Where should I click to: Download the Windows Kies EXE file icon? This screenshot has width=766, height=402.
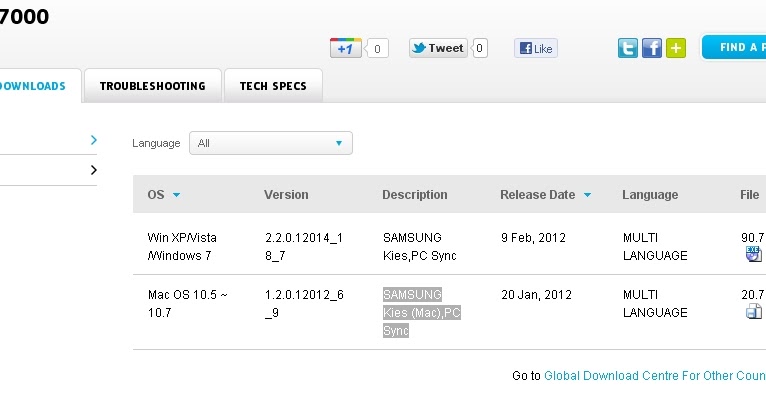pos(753,254)
